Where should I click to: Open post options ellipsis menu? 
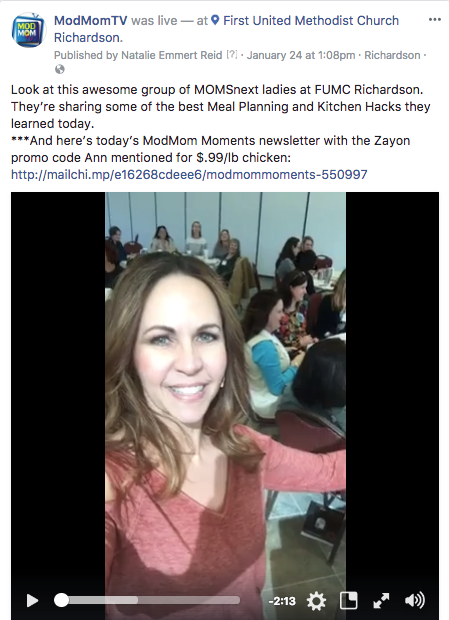pos(435,19)
